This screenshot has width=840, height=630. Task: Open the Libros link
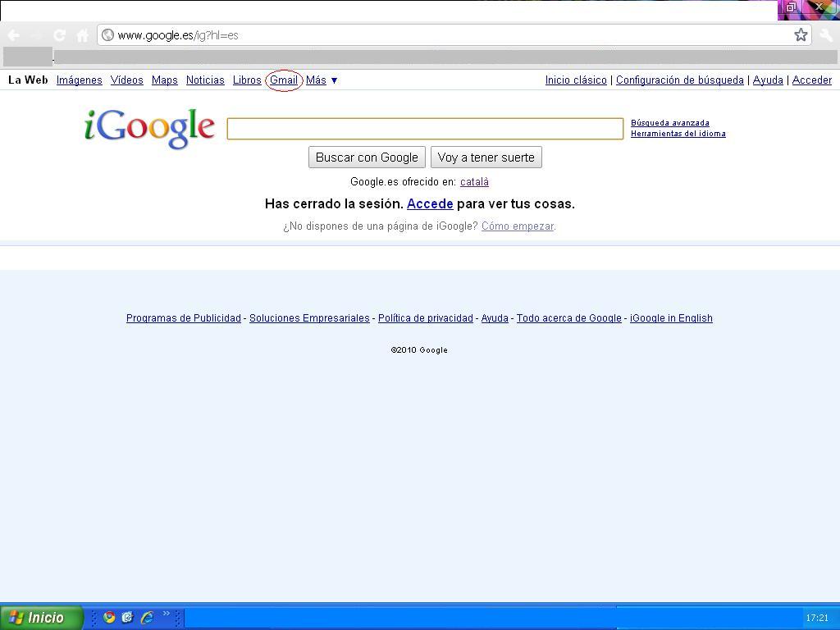point(247,80)
